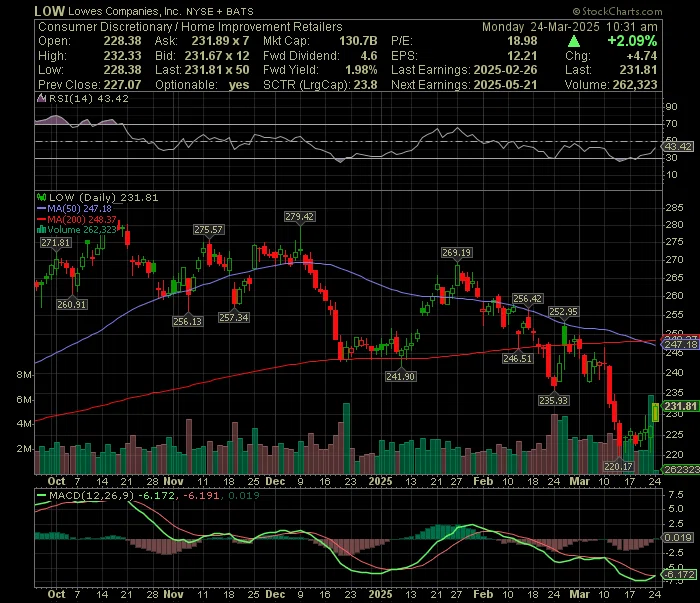Click the 262323 volume tag on right axis
This screenshot has height=603, width=700.
click(681, 470)
